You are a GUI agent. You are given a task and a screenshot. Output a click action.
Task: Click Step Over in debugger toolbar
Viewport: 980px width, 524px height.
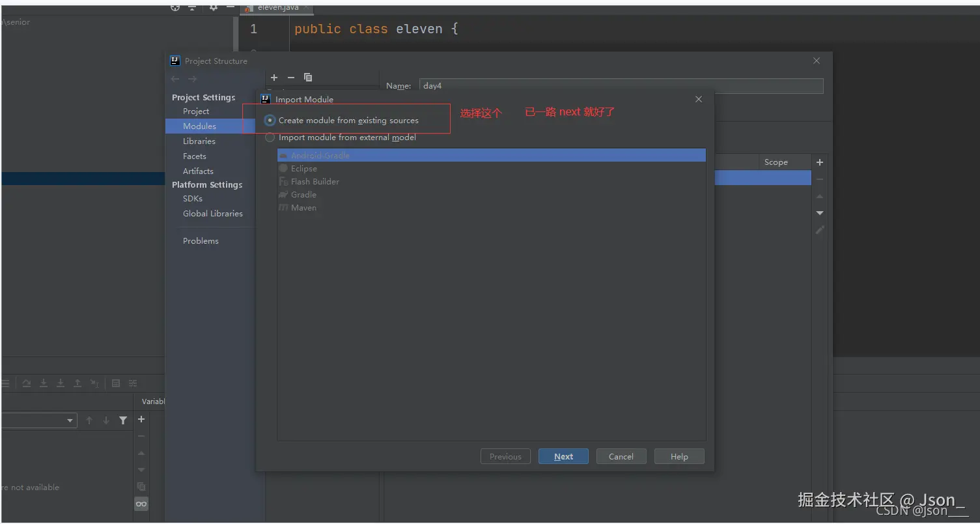click(27, 383)
